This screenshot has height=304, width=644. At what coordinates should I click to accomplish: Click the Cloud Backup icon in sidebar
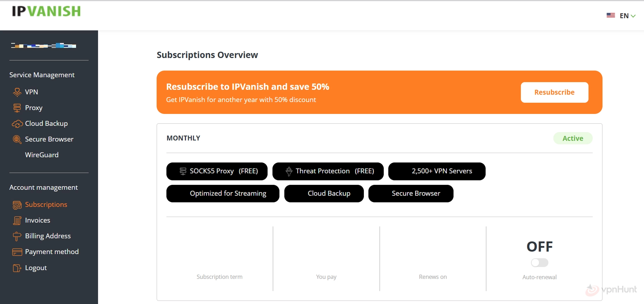coord(17,124)
